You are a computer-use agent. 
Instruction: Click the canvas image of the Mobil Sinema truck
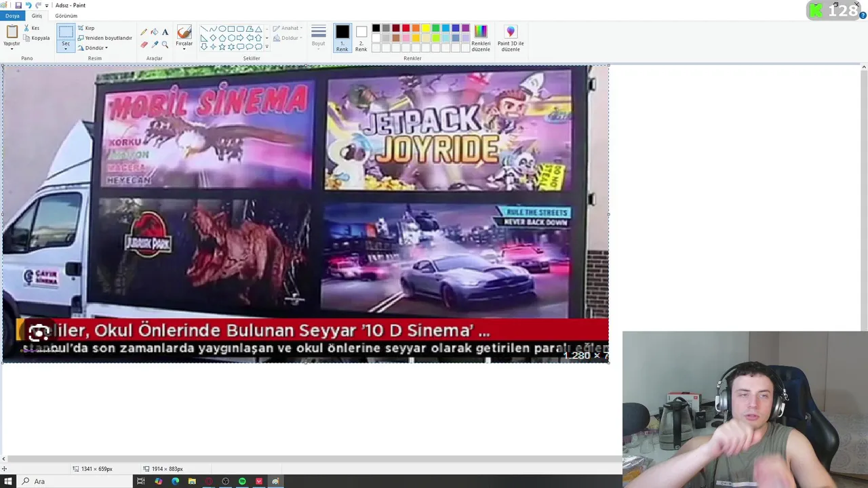point(305,213)
